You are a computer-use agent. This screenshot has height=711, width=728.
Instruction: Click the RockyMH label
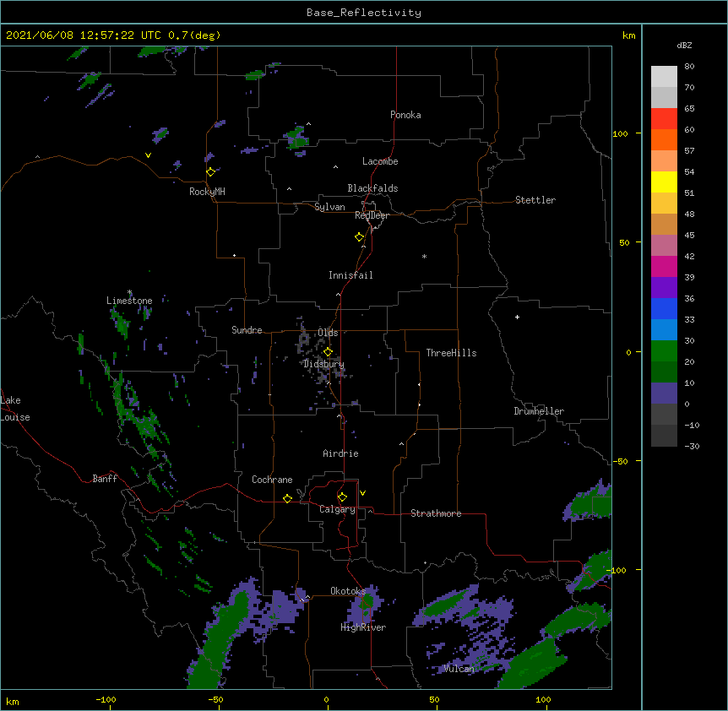207,192
